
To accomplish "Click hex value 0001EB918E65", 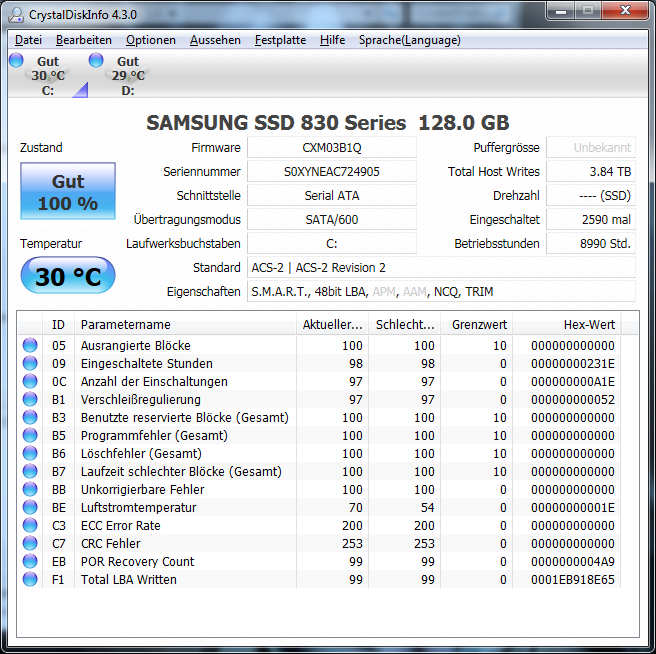I will (573, 579).
